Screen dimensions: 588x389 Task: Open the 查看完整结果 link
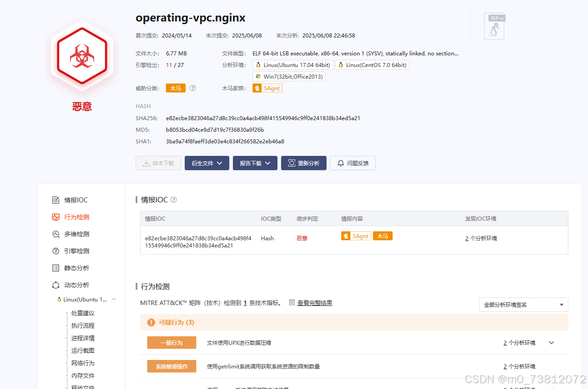coord(315,303)
